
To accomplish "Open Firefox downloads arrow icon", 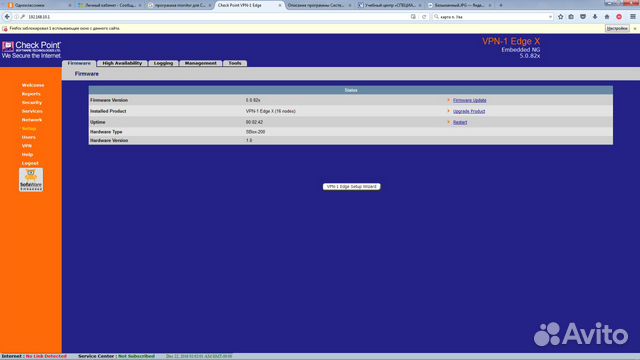I will click(x=595, y=17).
